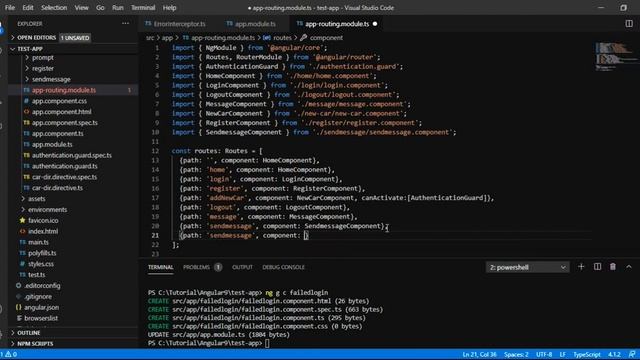Change indentation via Spaces: 2
Viewport: 640px width, 360px height.
pyautogui.click(x=516, y=354)
